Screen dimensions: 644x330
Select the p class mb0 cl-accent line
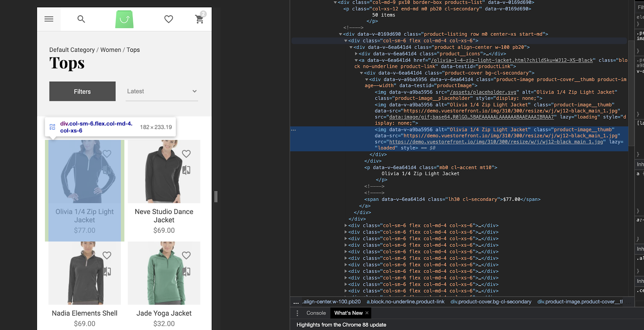[431, 168]
